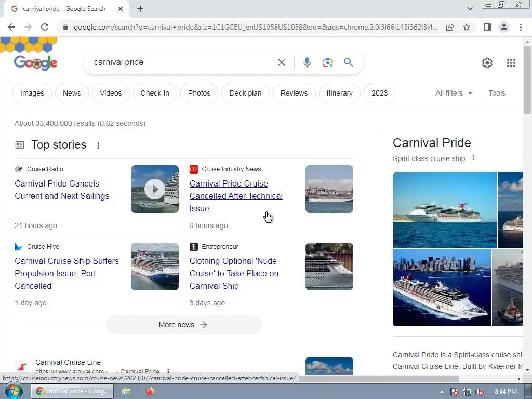Launch Firefox from the taskbar

[x=150, y=391]
